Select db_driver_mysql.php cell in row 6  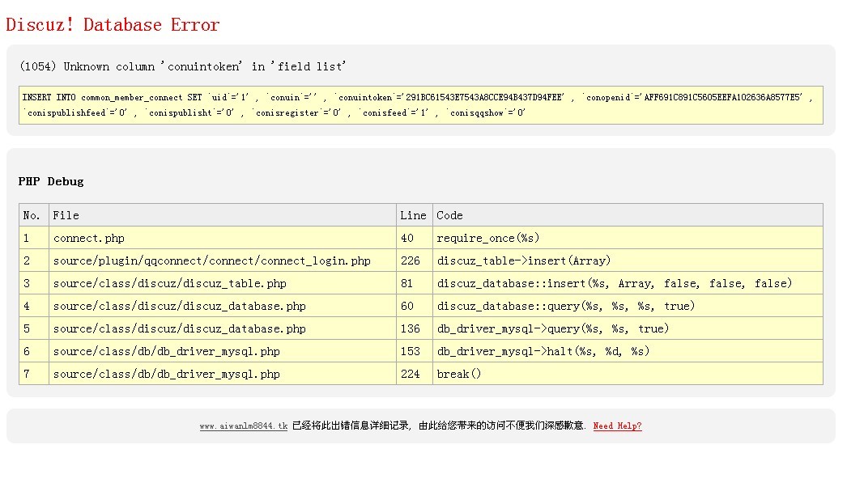(x=223, y=351)
